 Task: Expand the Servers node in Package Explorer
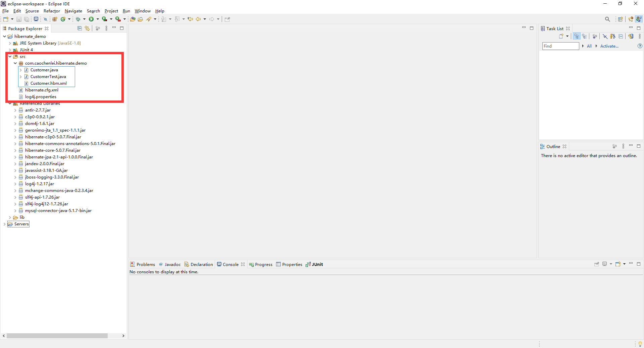pos(4,224)
